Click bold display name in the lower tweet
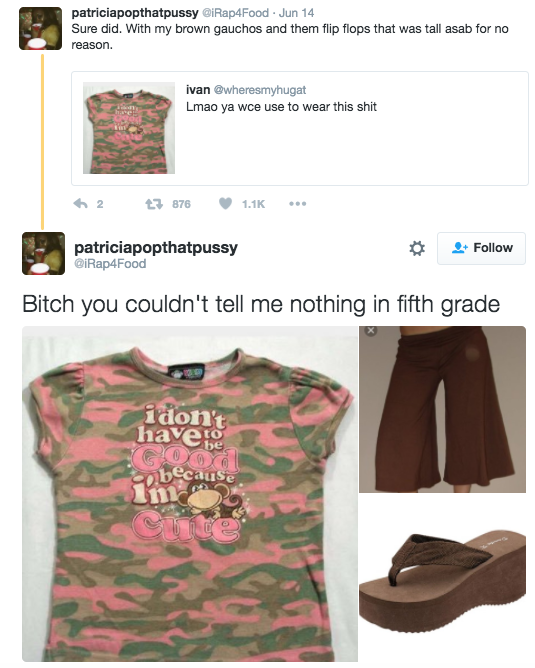This screenshot has width=535, height=668. pos(156,248)
